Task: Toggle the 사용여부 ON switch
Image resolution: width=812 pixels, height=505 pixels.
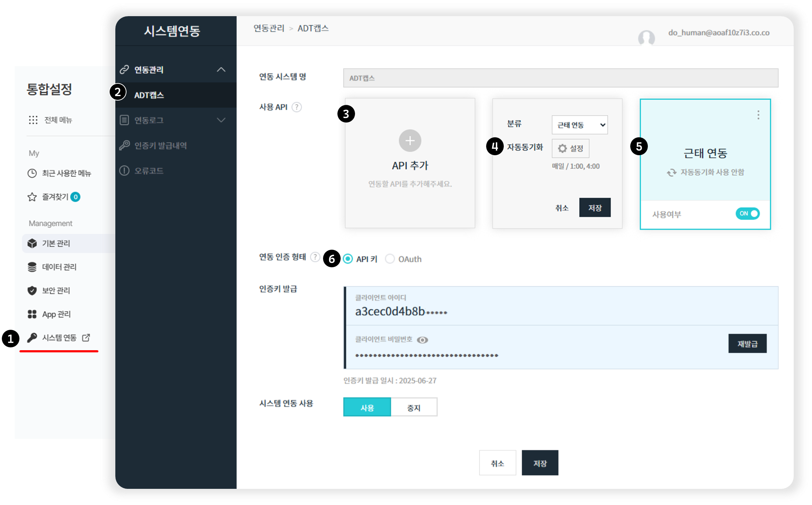Action: tap(747, 214)
